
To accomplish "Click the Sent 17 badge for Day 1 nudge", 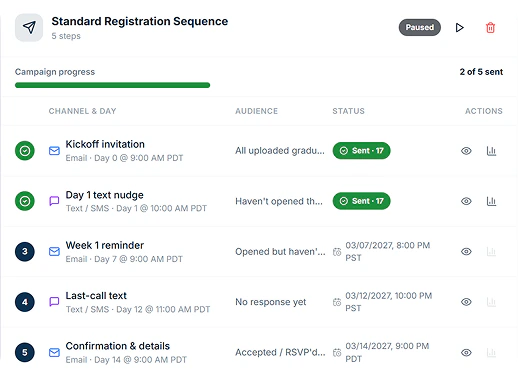I will click(361, 201).
